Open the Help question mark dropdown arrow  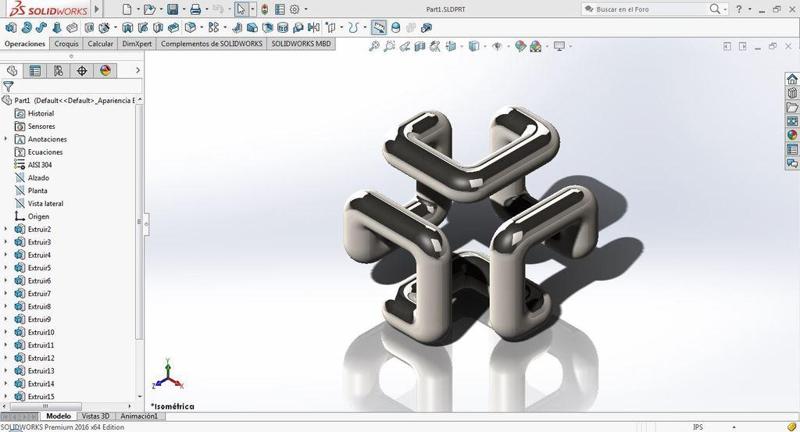749,9
